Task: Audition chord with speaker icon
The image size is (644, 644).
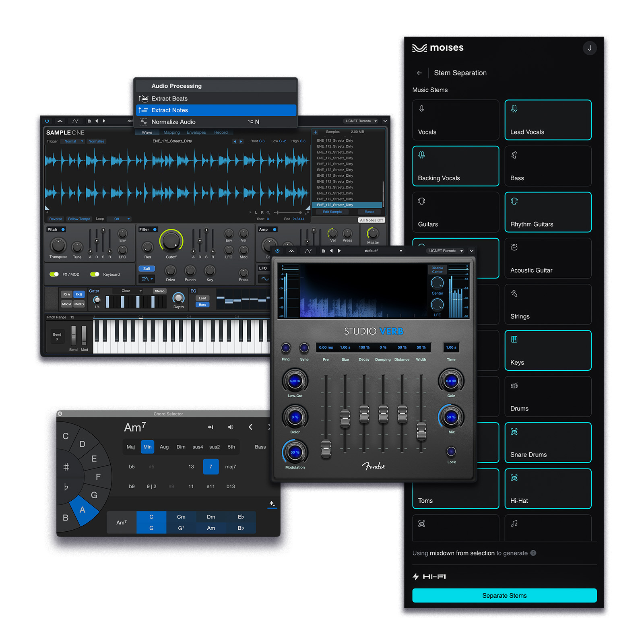Action: coord(231,427)
